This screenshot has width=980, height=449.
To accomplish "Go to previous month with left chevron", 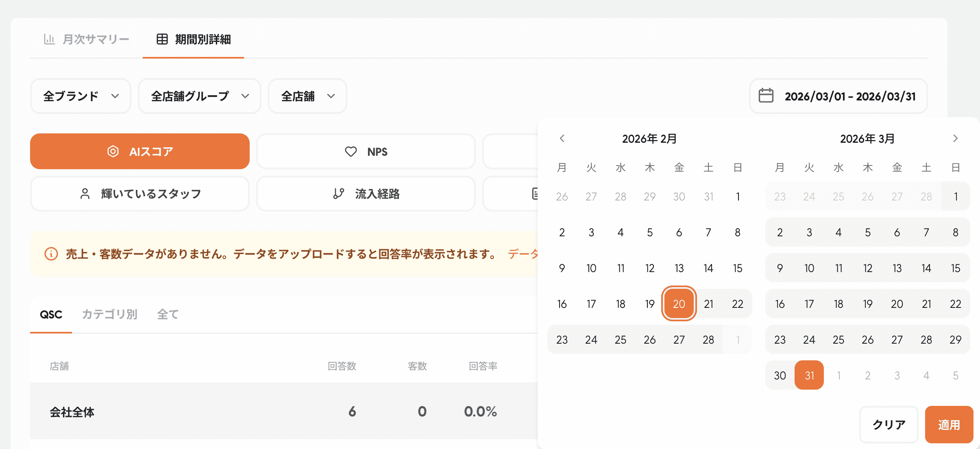I will (x=562, y=138).
